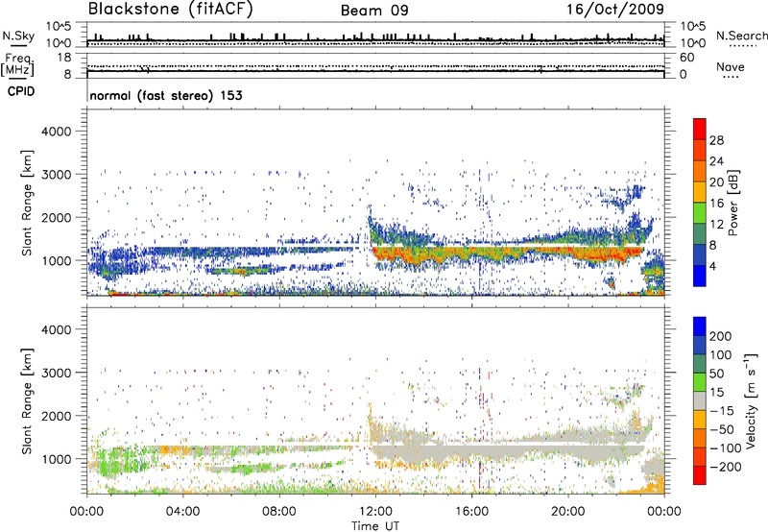Image resolution: width=768 pixels, height=532 pixels.
Task: Click the "20" label on Power colorbar
Action: [716, 182]
